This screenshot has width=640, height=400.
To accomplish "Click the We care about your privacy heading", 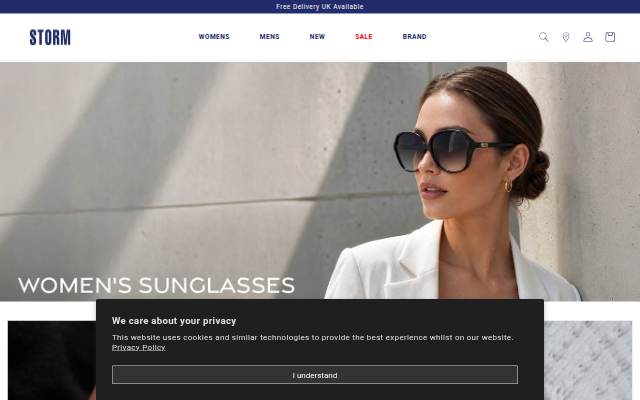I will pyautogui.click(x=174, y=321).
